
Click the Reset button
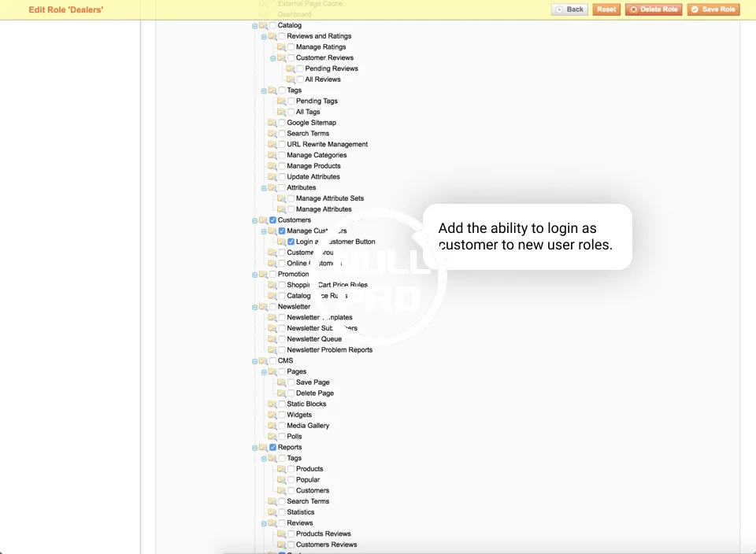606,9
